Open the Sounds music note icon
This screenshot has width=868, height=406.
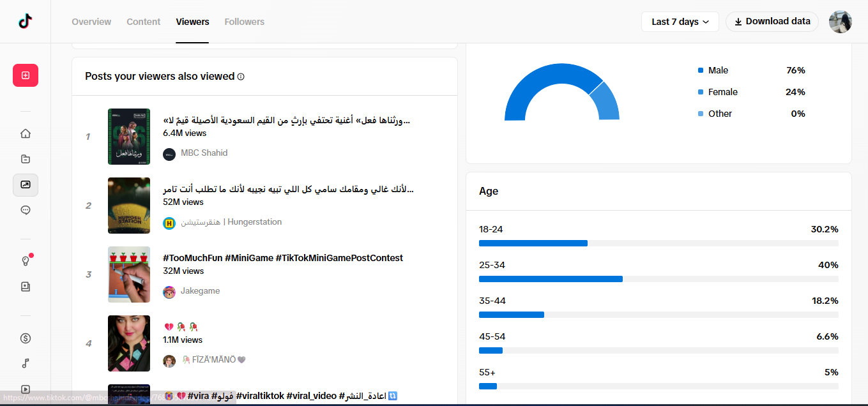[x=26, y=364]
